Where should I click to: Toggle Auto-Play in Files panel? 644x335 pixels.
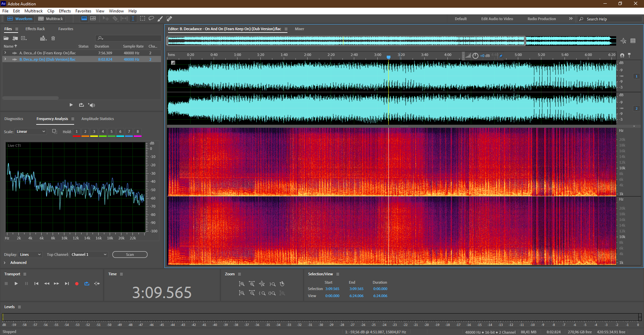coord(92,105)
